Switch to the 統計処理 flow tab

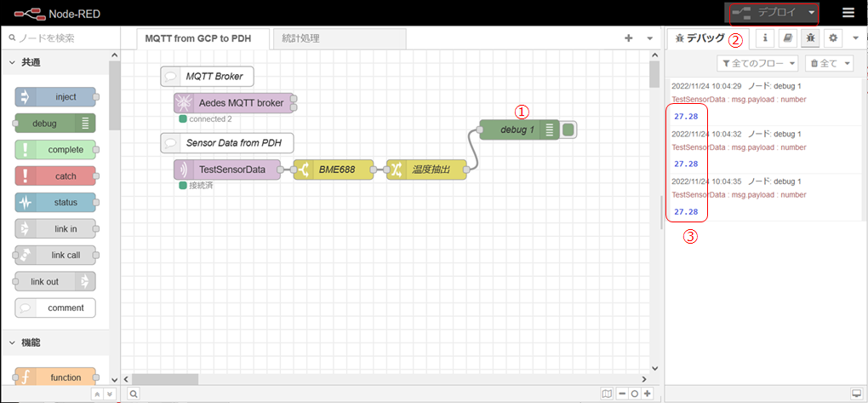click(x=300, y=38)
